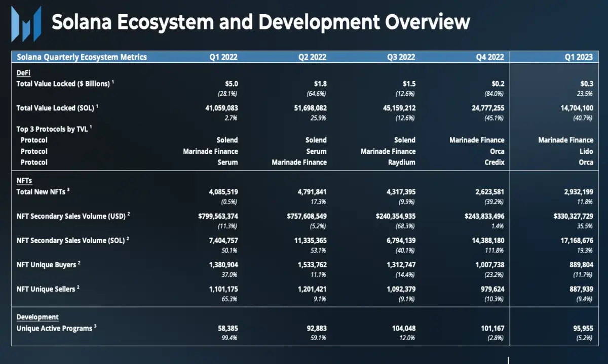Click the "DeFi" section heading
The height and width of the screenshot is (364, 608).
(x=23, y=73)
